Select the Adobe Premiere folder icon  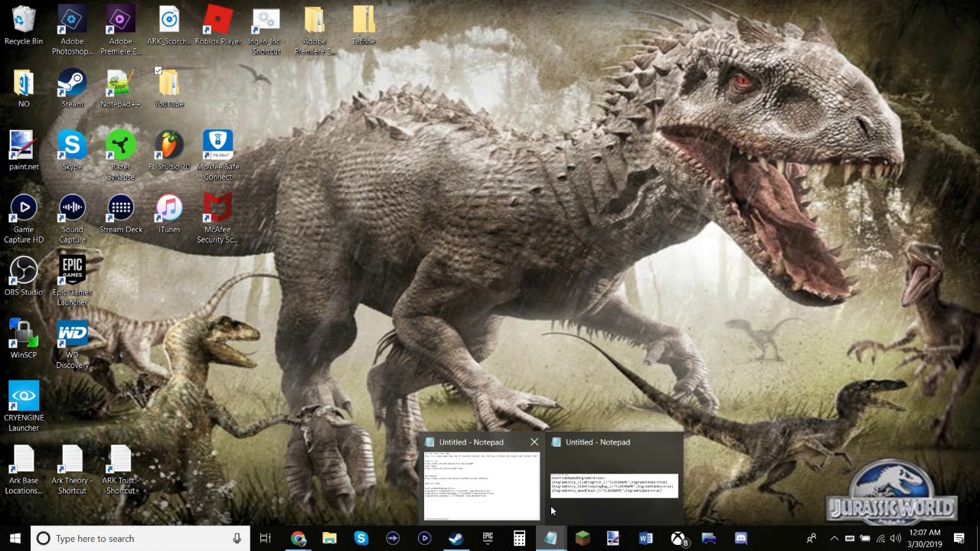coord(314,31)
